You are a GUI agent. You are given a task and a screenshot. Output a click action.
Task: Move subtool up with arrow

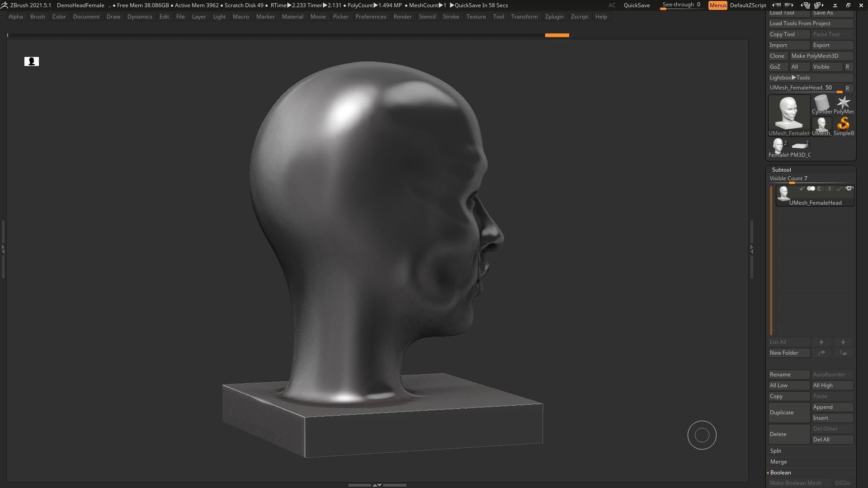821,342
